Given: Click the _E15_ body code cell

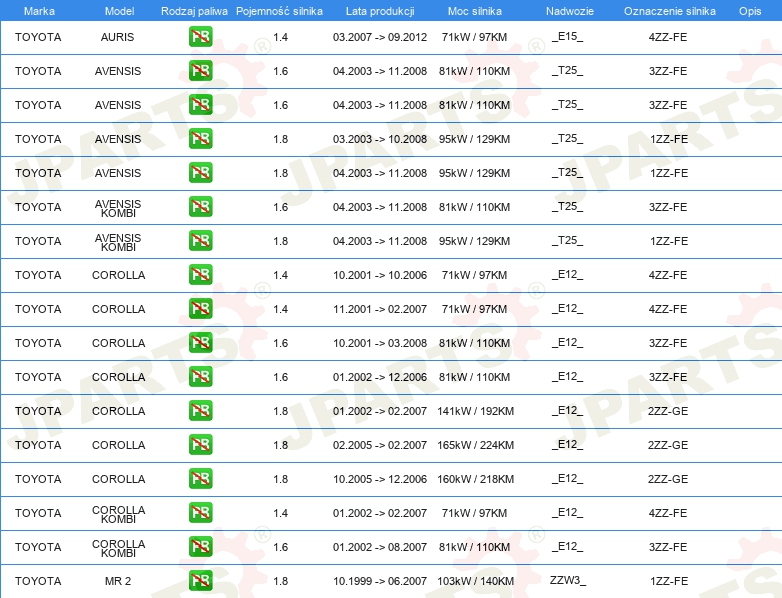Looking at the screenshot, I should [x=568, y=36].
